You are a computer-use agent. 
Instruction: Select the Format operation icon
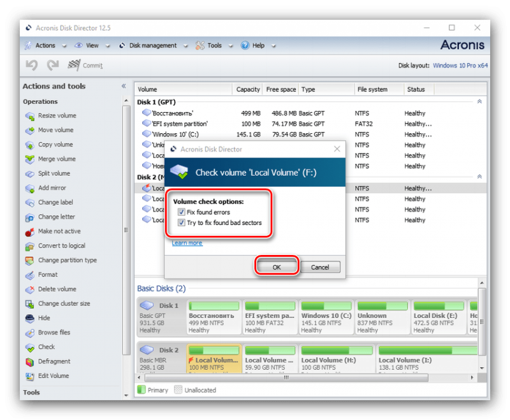point(29,275)
